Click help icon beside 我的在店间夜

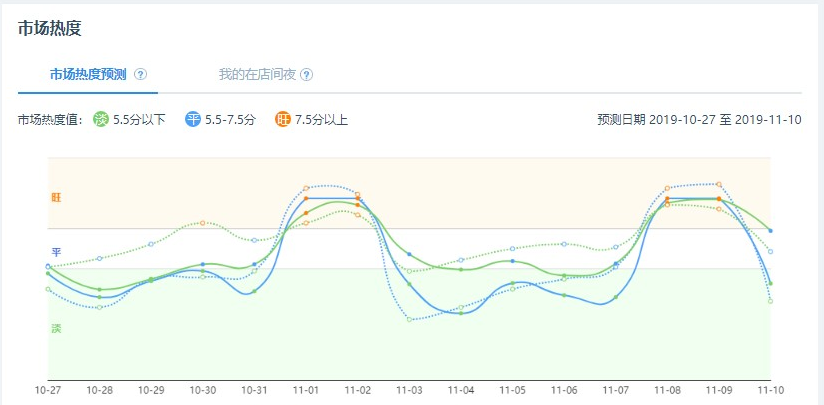coord(306,75)
